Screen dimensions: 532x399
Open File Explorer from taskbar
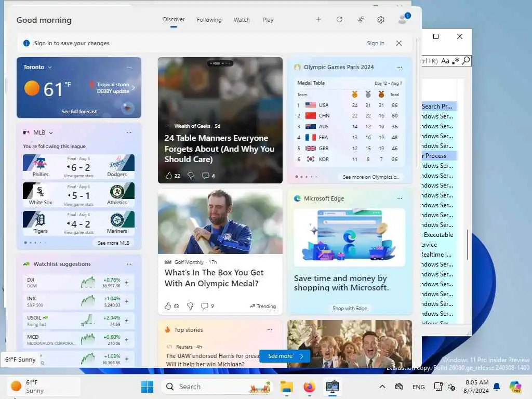[287, 387]
